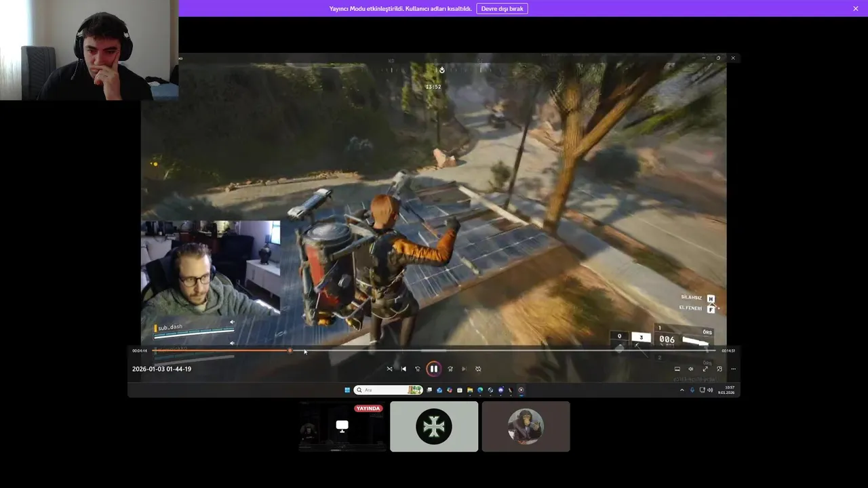Click the Ara taskbar search box
868x488 pixels.
click(x=388, y=390)
